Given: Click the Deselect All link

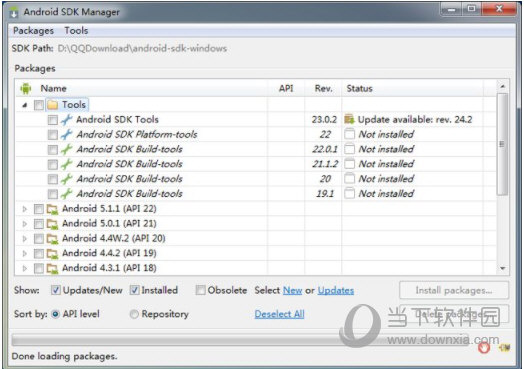Looking at the screenshot, I should point(279,314).
